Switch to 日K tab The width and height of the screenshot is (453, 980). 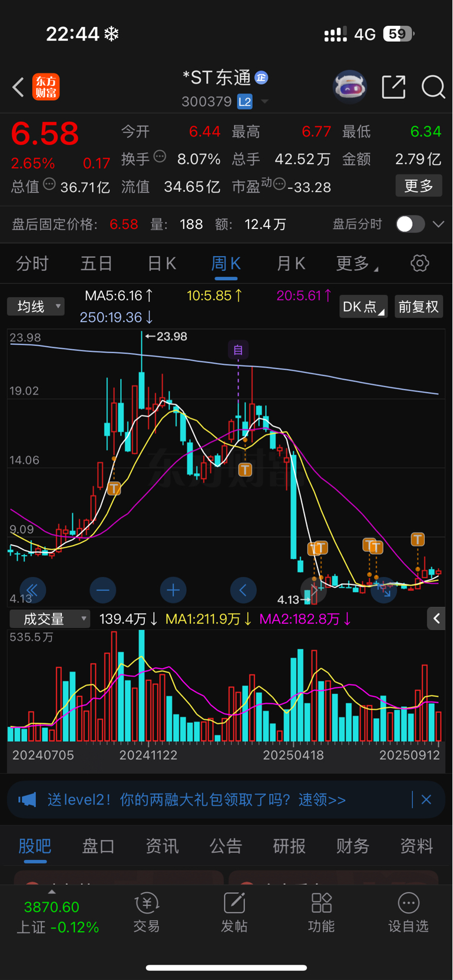[161, 264]
